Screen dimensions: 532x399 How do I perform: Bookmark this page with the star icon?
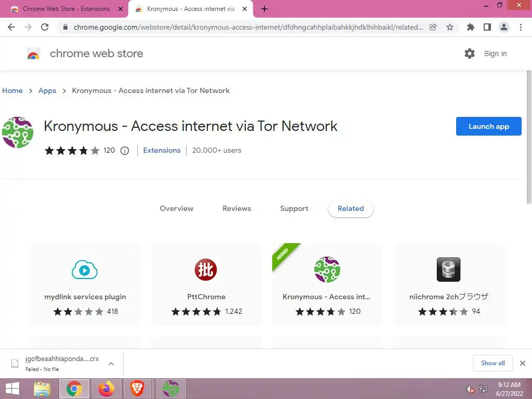[x=450, y=27]
